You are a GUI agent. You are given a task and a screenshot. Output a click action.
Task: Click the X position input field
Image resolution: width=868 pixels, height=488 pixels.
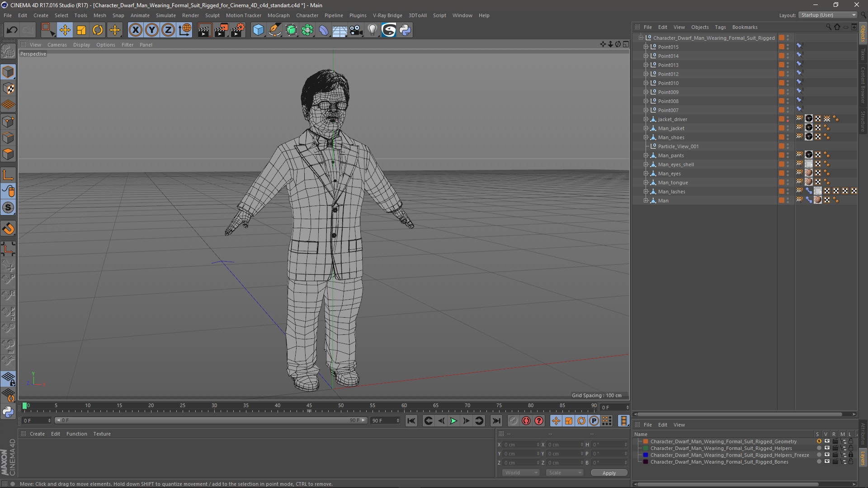coord(521,445)
